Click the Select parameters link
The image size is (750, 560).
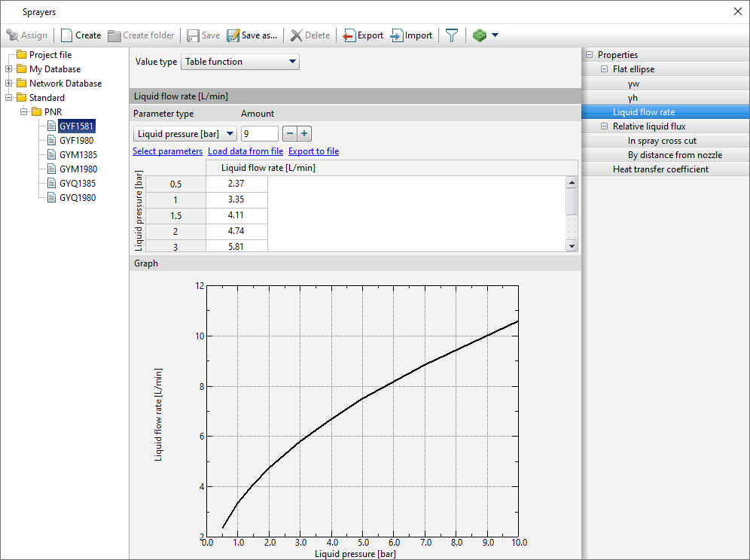(167, 151)
